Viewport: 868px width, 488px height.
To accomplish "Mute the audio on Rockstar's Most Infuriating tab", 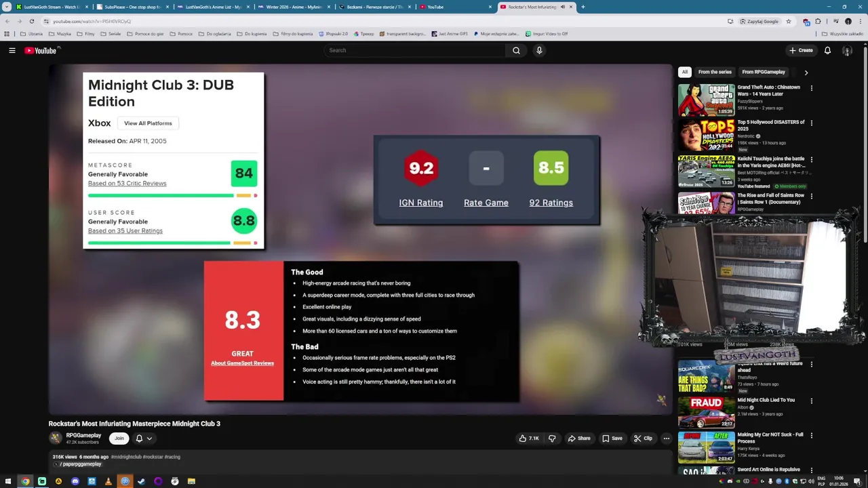I will pyautogui.click(x=562, y=7).
